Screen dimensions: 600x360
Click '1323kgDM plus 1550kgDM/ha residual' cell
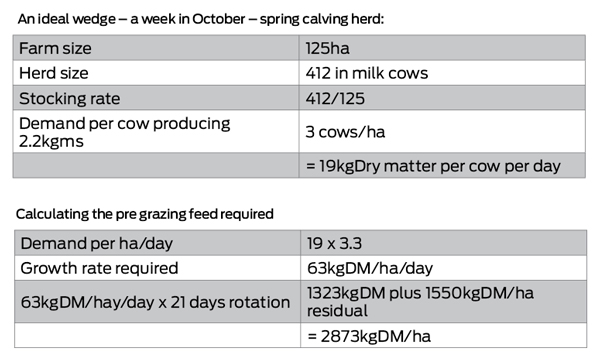tap(443, 302)
